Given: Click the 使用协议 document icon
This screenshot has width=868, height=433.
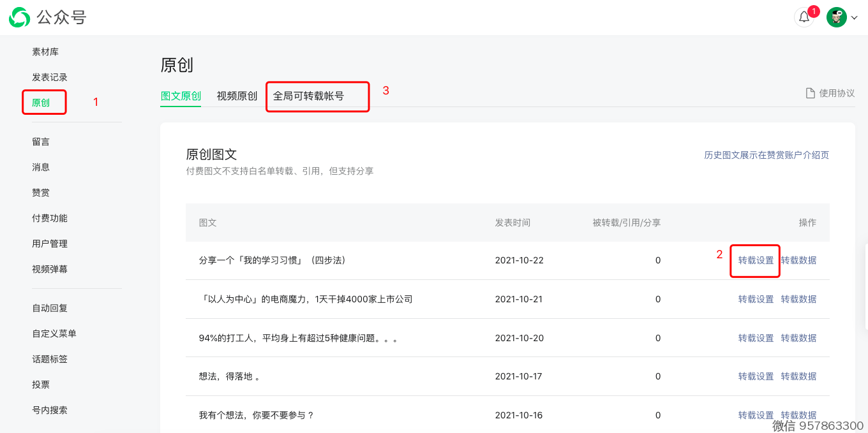Looking at the screenshot, I should [810, 93].
